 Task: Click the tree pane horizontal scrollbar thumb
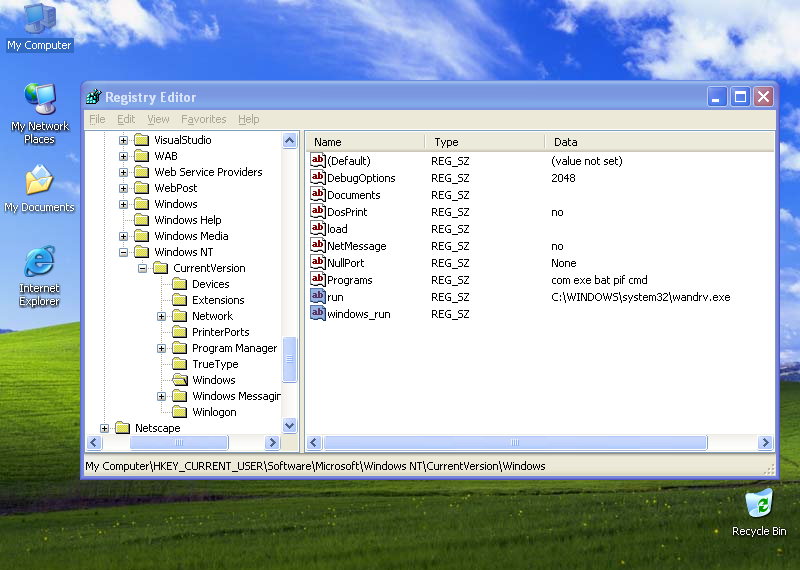[x=179, y=442]
